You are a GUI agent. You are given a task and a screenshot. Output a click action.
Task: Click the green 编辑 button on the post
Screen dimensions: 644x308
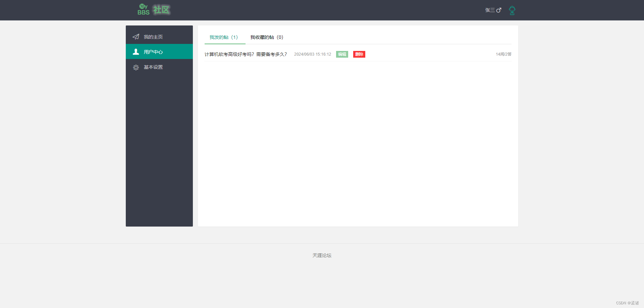(342, 54)
